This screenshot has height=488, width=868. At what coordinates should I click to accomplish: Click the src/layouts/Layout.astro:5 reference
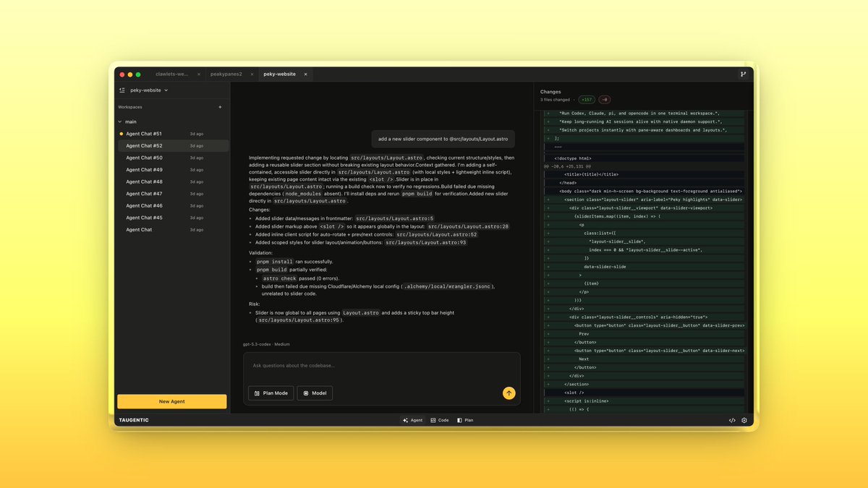coord(394,218)
